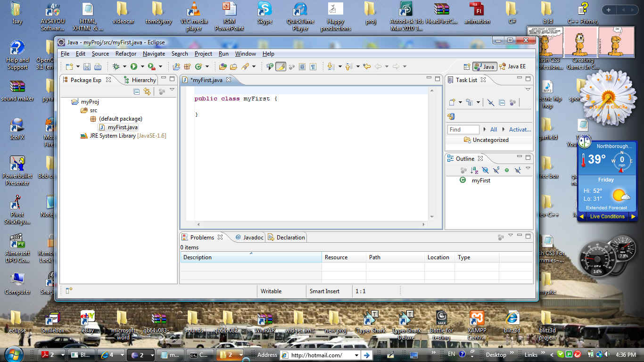The width and height of the screenshot is (644, 362).
Task: Select myFirst.java in Package Explorer
Action: pos(123,127)
